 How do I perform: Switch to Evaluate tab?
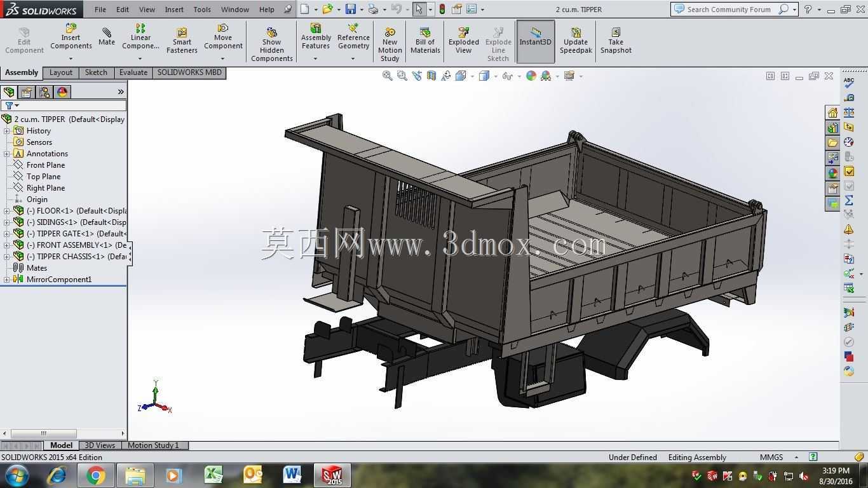coord(133,72)
